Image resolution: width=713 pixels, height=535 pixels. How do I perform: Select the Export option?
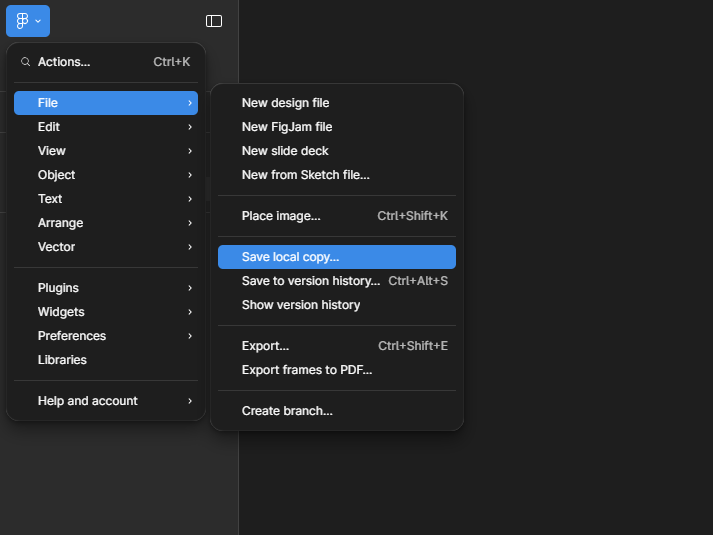coord(337,346)
